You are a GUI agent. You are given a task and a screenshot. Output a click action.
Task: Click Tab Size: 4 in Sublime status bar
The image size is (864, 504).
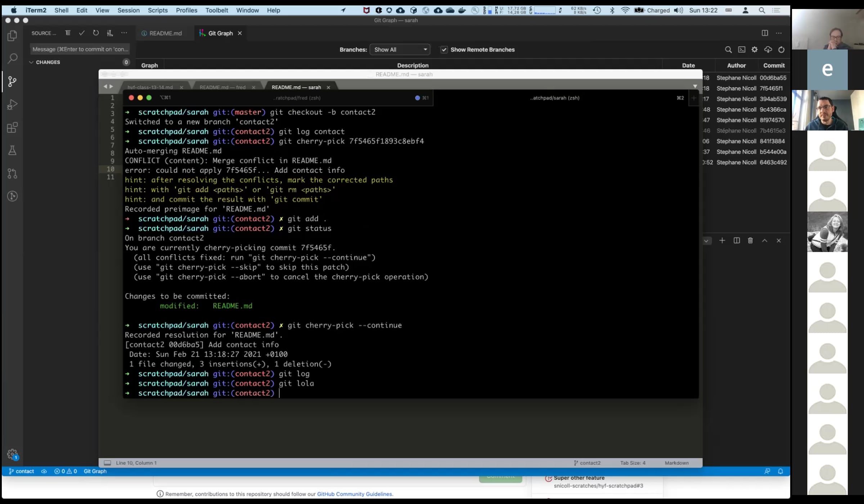[x=633, y=463]
